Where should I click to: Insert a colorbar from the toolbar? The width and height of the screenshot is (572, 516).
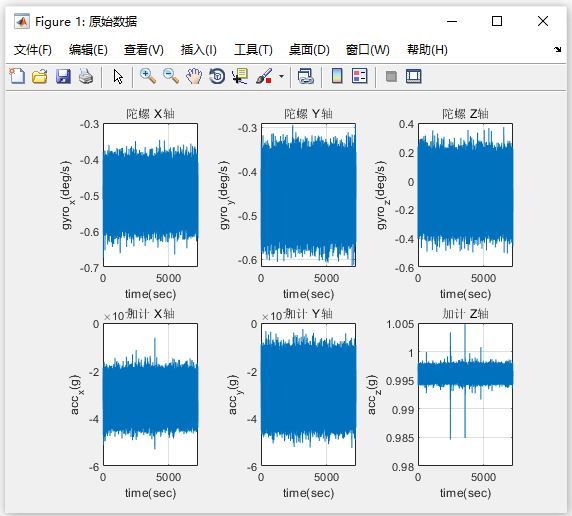tap(337, 76)
